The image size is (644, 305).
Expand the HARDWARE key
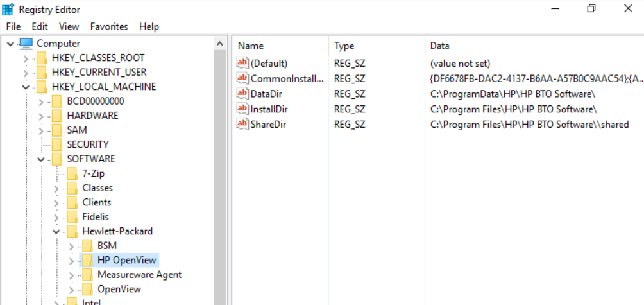pyautogui.click(x=41, y=116)
